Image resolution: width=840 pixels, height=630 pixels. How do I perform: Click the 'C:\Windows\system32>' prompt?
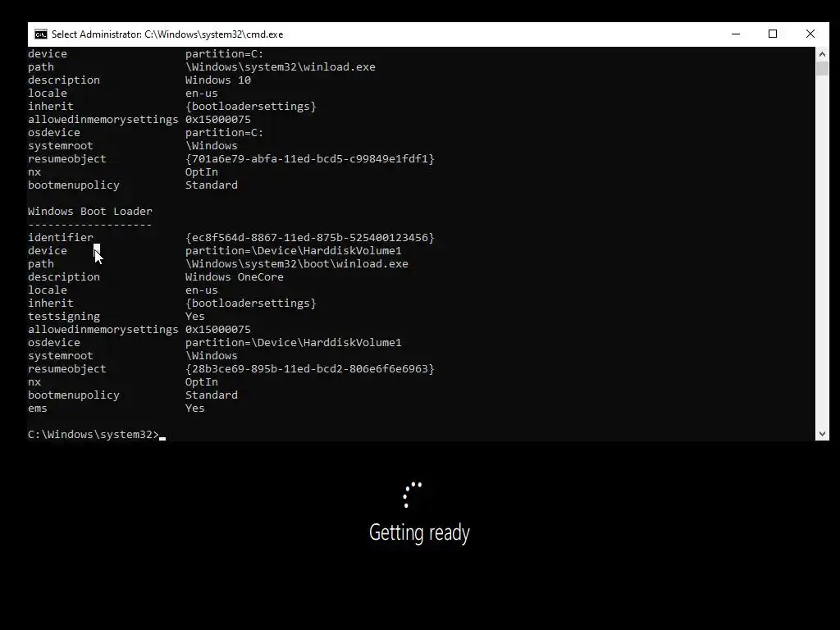click(94, 435)
